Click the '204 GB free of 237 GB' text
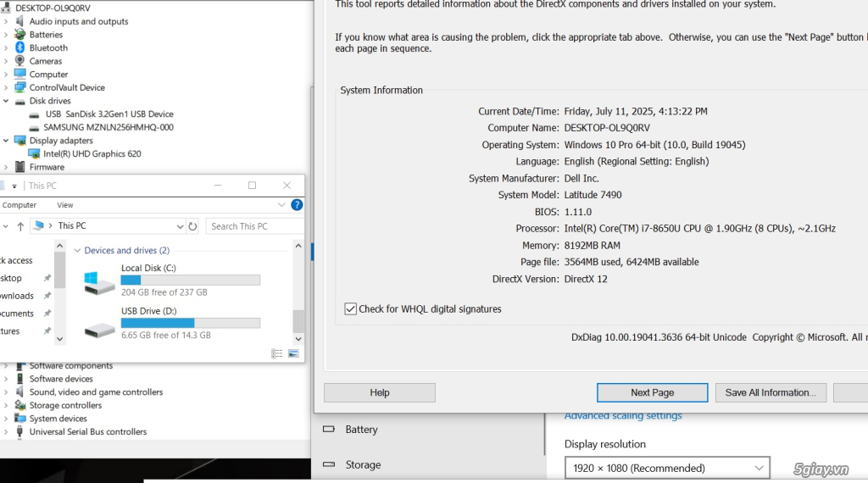This screenshot has width=868, height=483. 164,292
